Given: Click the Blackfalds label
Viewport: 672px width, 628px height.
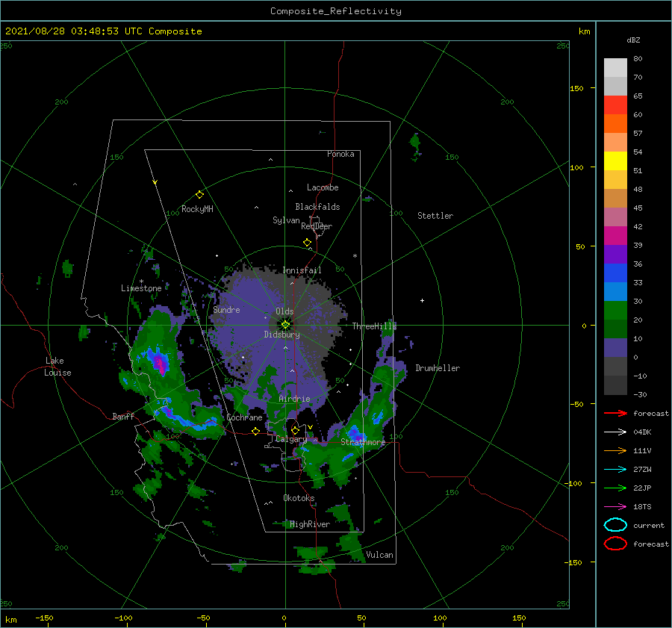Looking at the screenshot, I should point(317,207).
